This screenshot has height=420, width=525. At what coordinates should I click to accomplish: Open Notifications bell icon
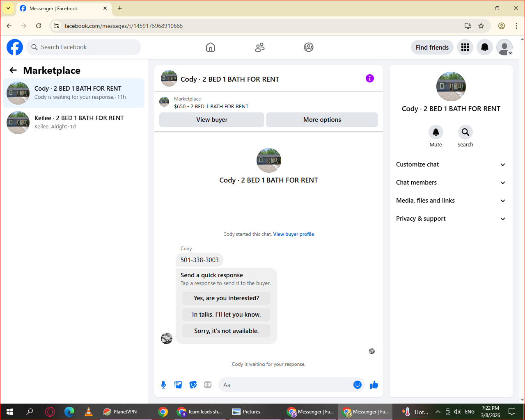pos(485,47)
